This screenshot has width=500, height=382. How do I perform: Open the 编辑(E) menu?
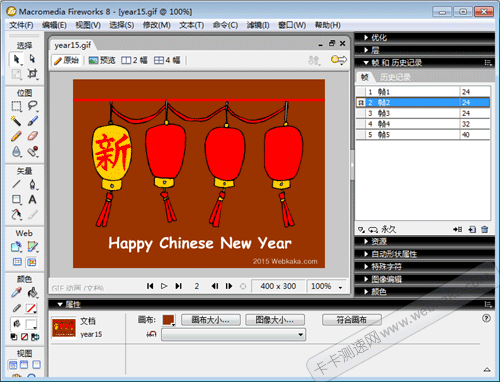click(x=54, y=25)
